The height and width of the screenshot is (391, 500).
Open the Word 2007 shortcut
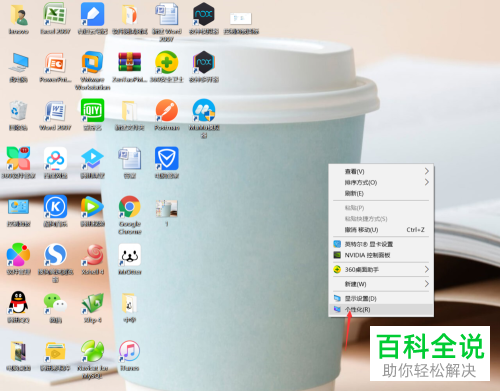click(55, 110)
